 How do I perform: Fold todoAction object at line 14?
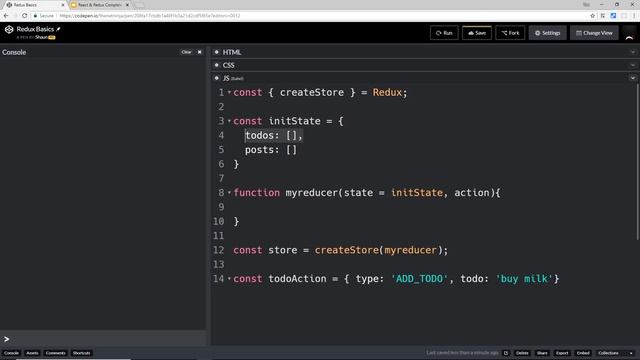click(x=229, y=279)
